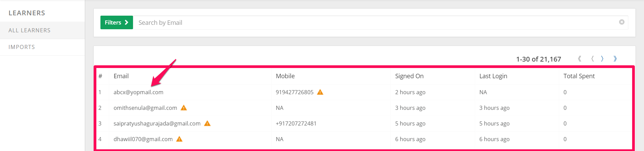This screenshot has width=644, height=151.
Task: Sort by Signed On column header
Action: [x=409, y=76]
